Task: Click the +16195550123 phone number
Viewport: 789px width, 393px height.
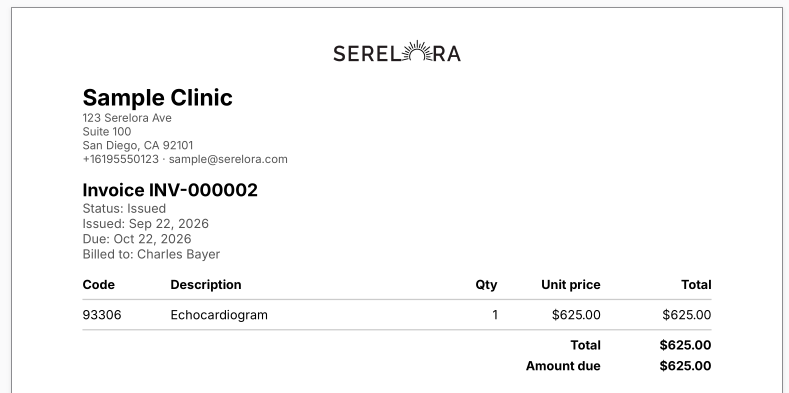Action: tap(120, 160)
